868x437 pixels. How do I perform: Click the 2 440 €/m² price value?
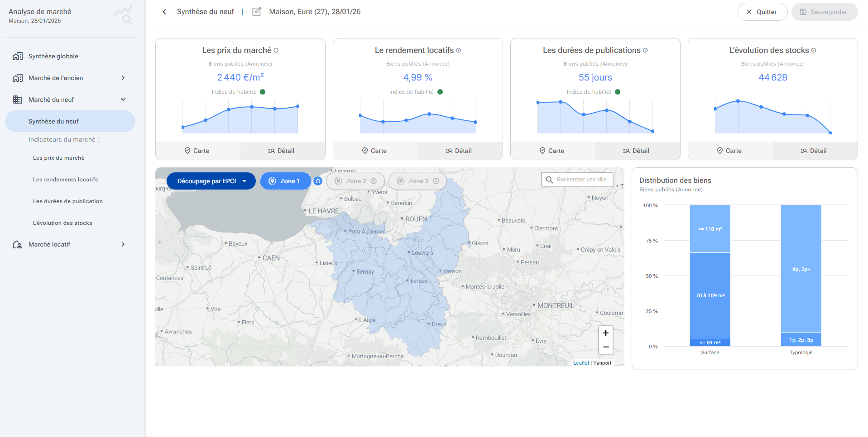pyautogui.click(x=240, y=77)
